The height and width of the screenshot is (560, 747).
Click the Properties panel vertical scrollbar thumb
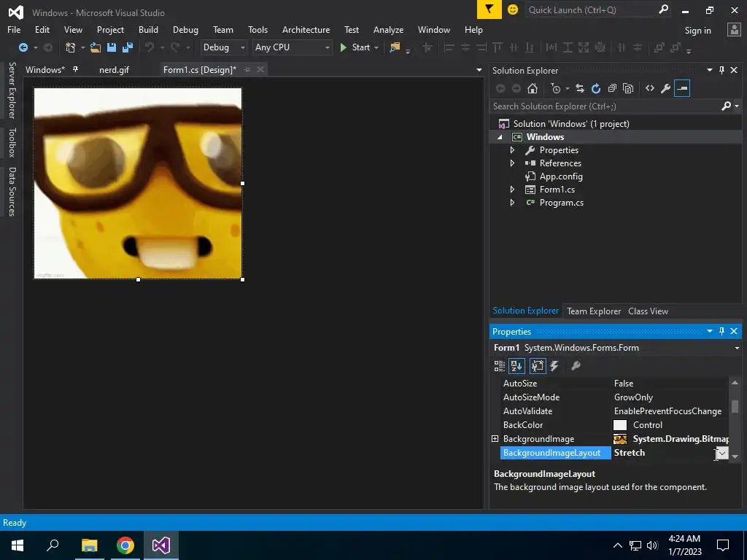735,406
